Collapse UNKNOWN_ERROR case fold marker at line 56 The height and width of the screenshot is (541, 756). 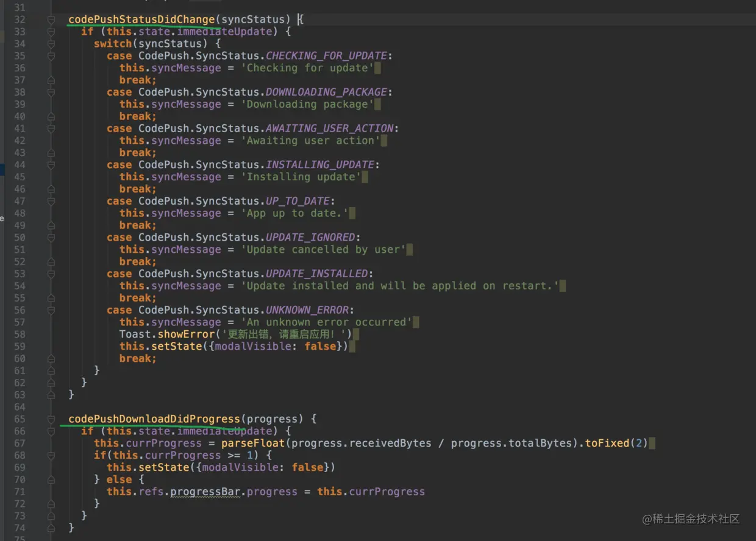(x=51, y=310)
